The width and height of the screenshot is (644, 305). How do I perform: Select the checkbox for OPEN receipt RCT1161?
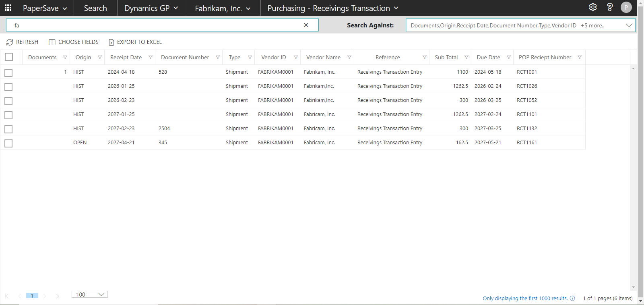click(8, 143)
